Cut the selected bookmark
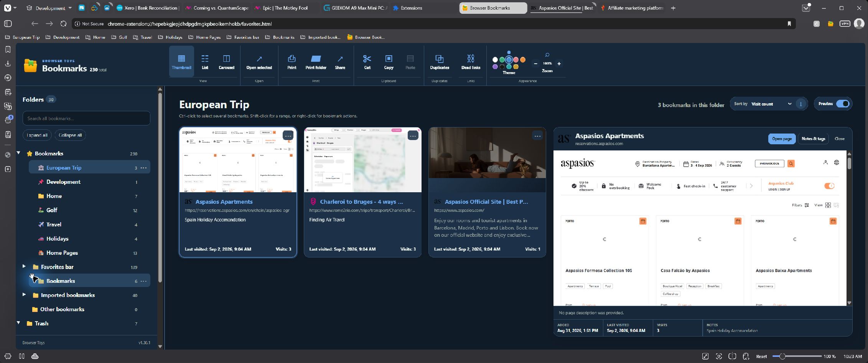The width and height of the screenshot is (868, 363). 367,62
